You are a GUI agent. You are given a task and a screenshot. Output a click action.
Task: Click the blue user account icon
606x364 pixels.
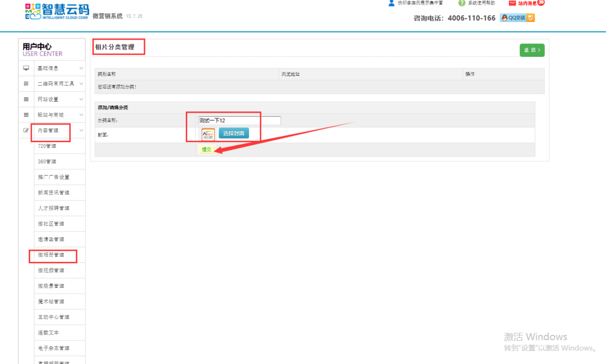point(391,3)
